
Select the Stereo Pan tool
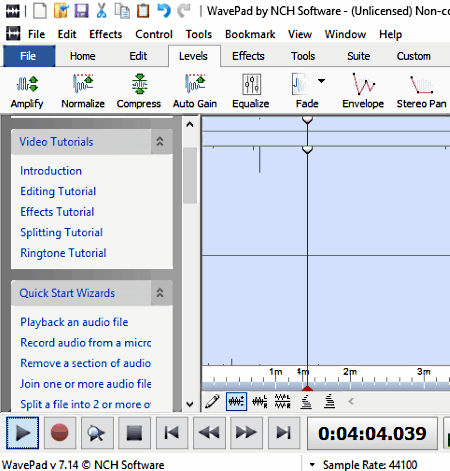tap(421, 91)
